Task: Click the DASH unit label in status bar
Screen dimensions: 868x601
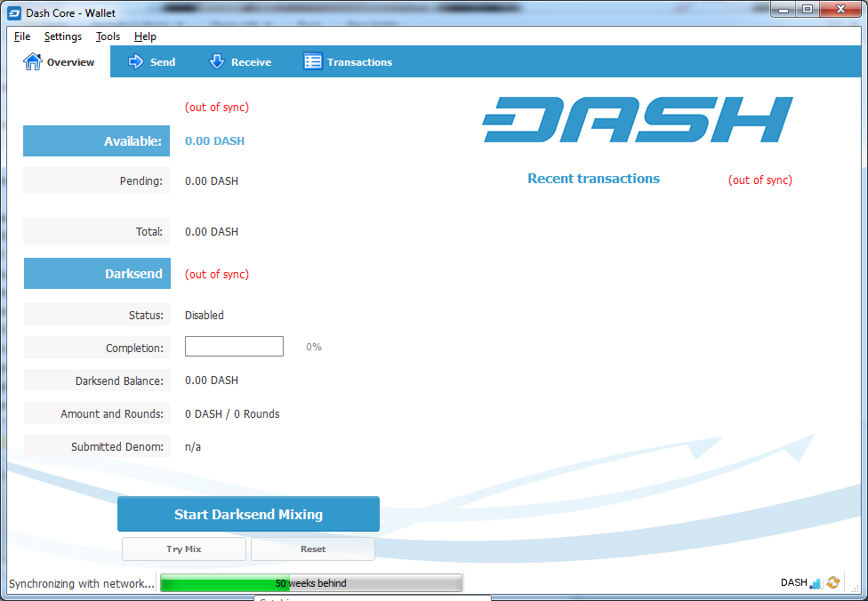Action: coord(794,582)
